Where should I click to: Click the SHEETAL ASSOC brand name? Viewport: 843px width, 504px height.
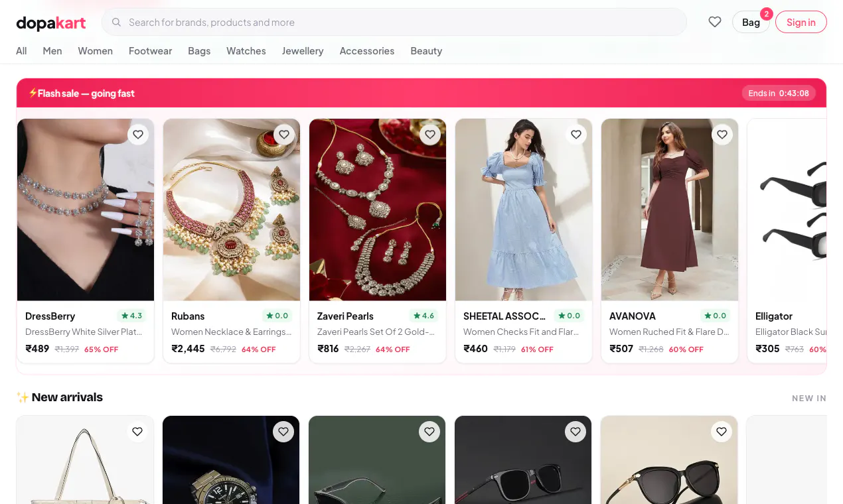(504, 316)
